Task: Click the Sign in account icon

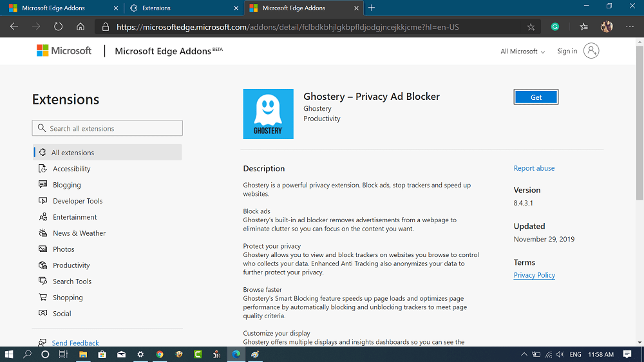Action: [x=591, y=51]
